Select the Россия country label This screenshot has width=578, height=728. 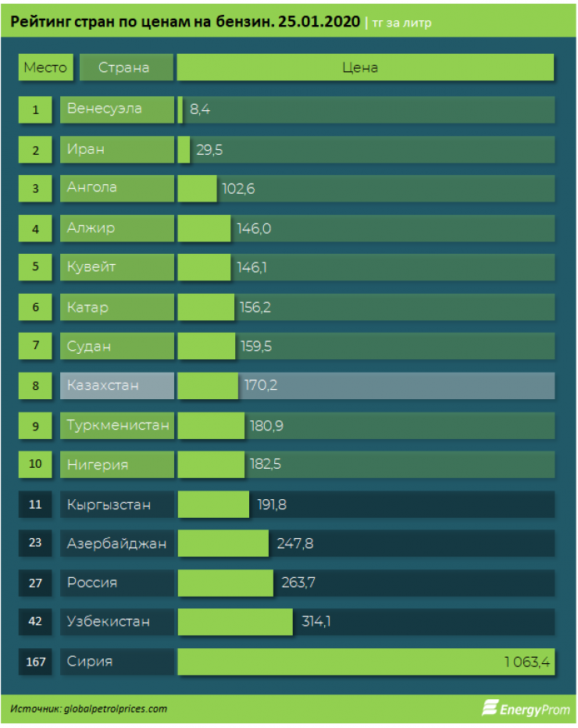coord(117,583)
